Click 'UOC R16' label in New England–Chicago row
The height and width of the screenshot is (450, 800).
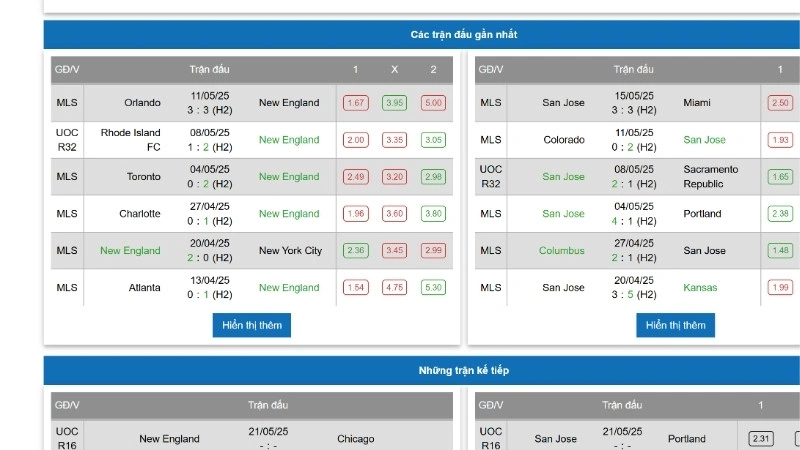(67, 438)
